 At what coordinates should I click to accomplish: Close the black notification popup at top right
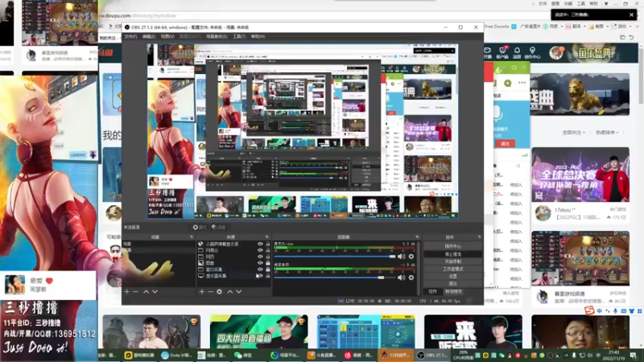click(x=631, y=14)
